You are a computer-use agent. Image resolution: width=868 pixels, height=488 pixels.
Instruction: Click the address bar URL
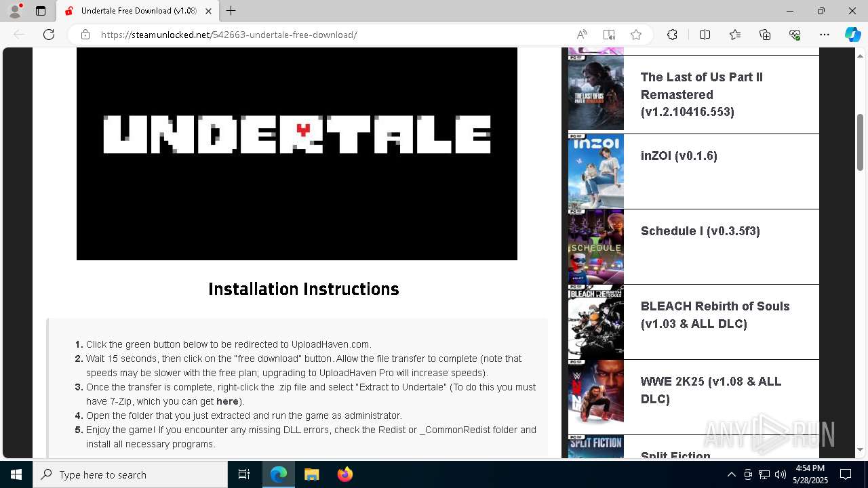tap(229, 35)
